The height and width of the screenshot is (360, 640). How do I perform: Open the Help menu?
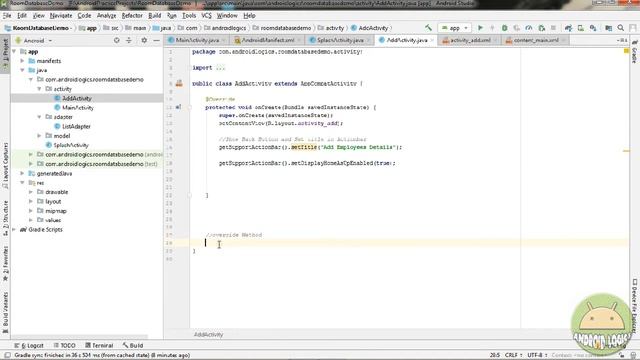(249, 16)
